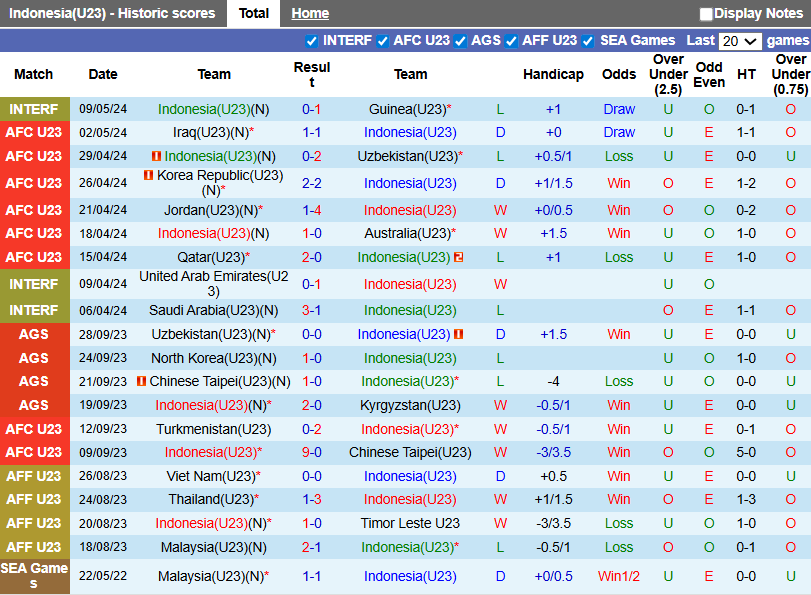Open Malaysia(U23)(N) team on 18/08/23 row
This screenshot has width=811, height=595.
click(213, 547)
